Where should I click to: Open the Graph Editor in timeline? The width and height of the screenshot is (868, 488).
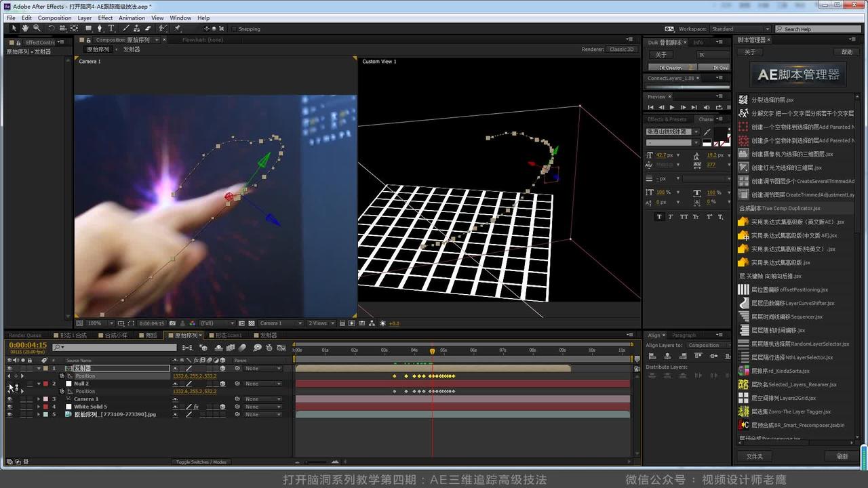coord(282,348)
